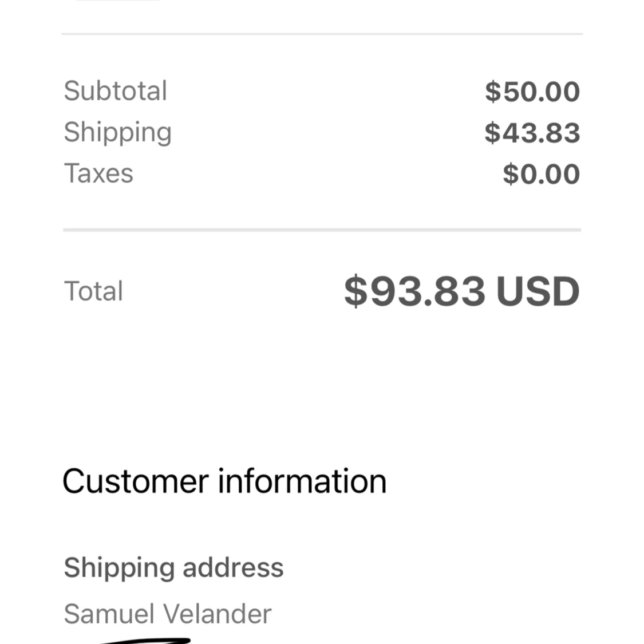
Task: Click the word information in the heading
Action: (302, 481)
